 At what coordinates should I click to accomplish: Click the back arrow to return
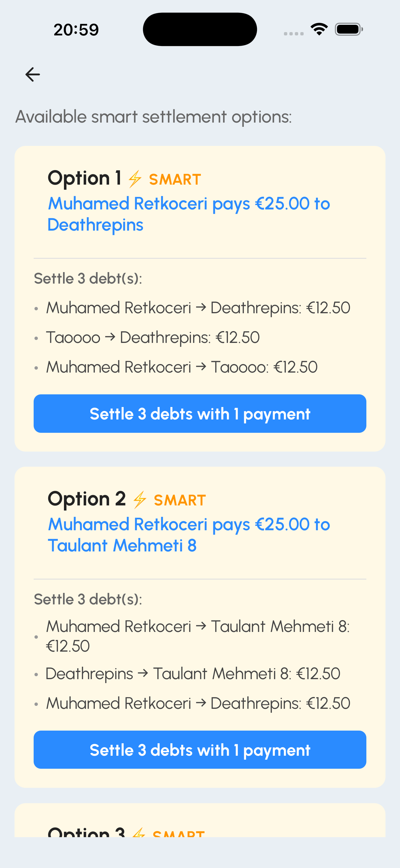(32, 74)
